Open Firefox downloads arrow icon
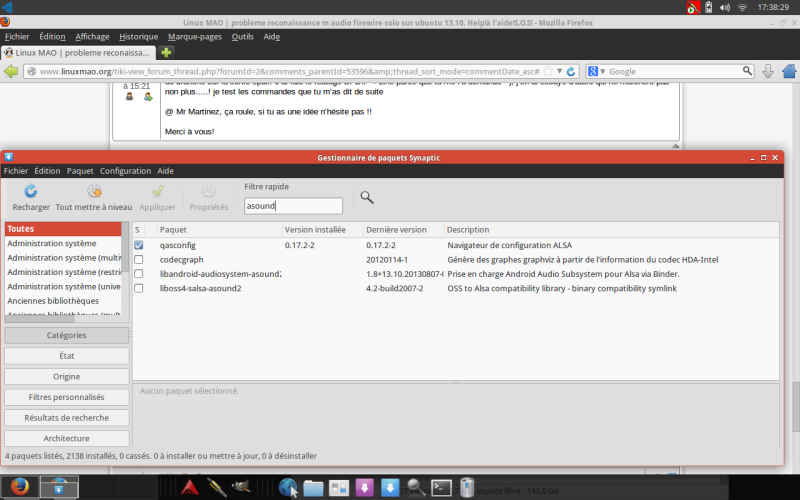The height and width of the screenshot is (500, 800). pos(768,71)
